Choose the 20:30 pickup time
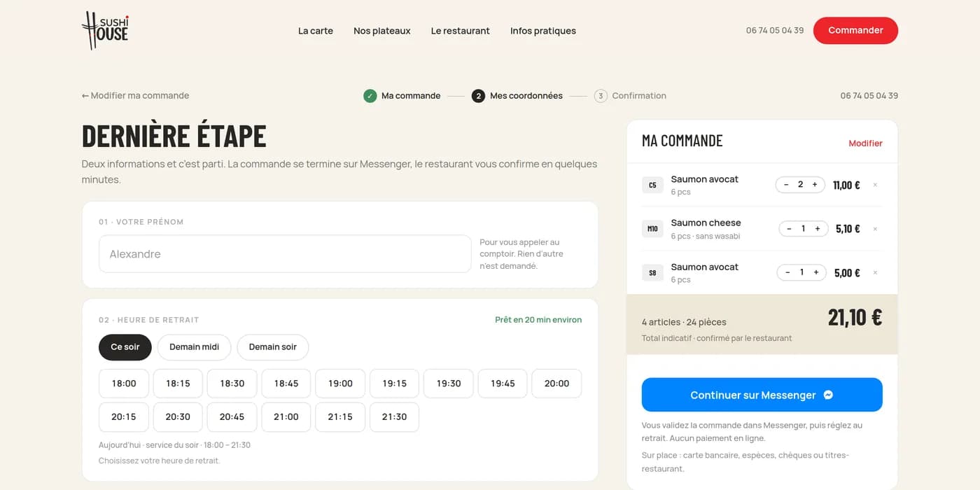 178,417
